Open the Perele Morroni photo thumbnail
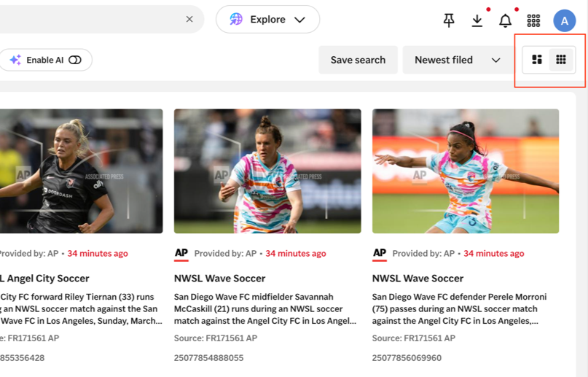The height and width of the screenshot is (377, 588). pyautogui.click(x=466, y=171)
